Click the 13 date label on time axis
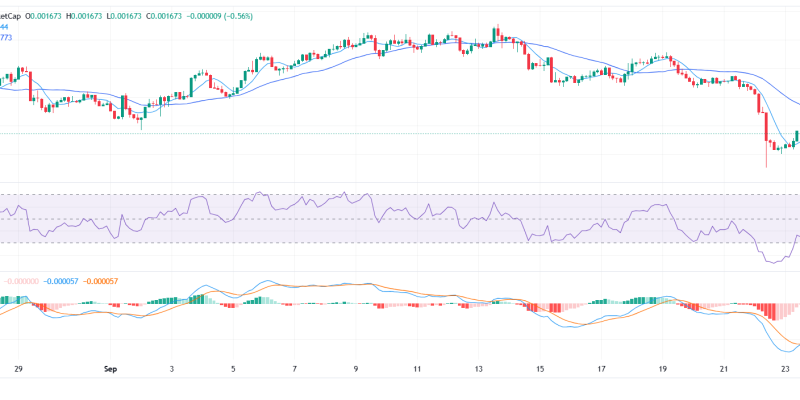The width and height of the screenshot is (800, 400). pyautogui.click(x=478, y=369)
